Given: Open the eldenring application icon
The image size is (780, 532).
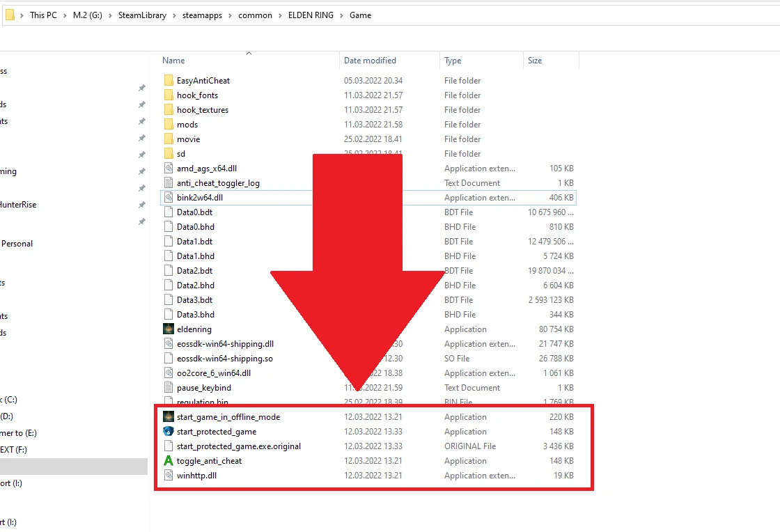Looking at the screenshot, I should 169,329.
